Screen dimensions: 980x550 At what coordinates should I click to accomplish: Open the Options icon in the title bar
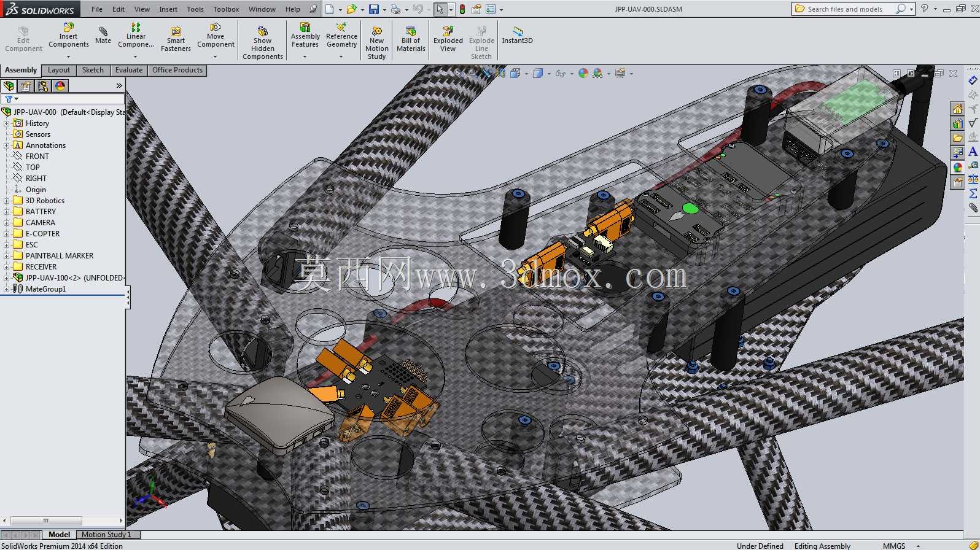pos(491,9)
